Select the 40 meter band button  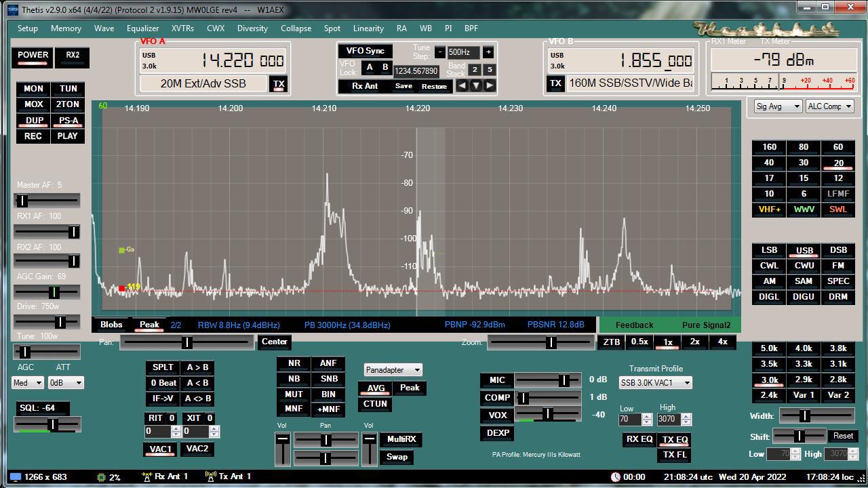[x=769, y=163]
